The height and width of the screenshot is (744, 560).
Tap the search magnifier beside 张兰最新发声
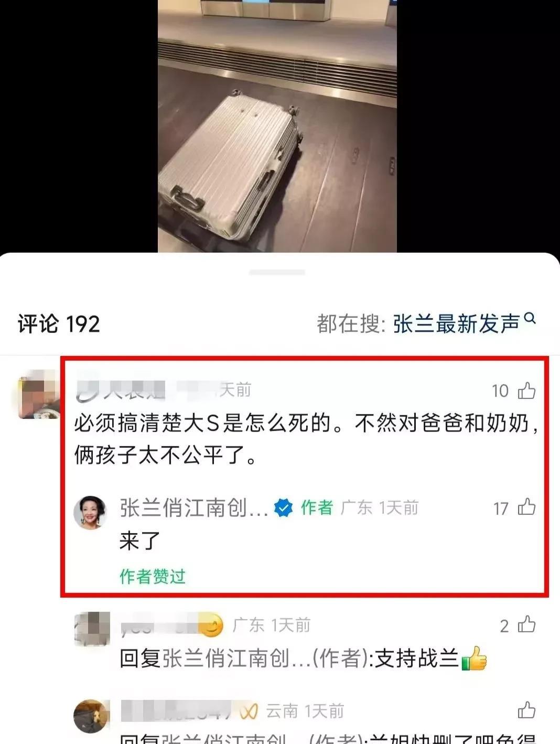pos(530,318)
